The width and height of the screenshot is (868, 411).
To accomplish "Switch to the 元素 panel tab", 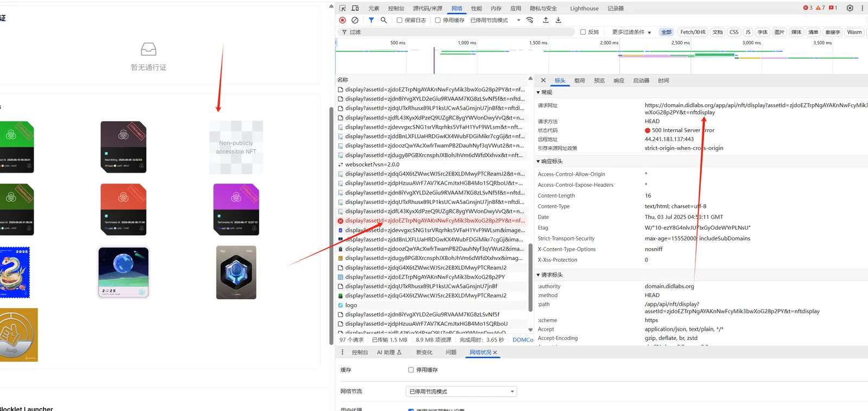I will [374, 8].
